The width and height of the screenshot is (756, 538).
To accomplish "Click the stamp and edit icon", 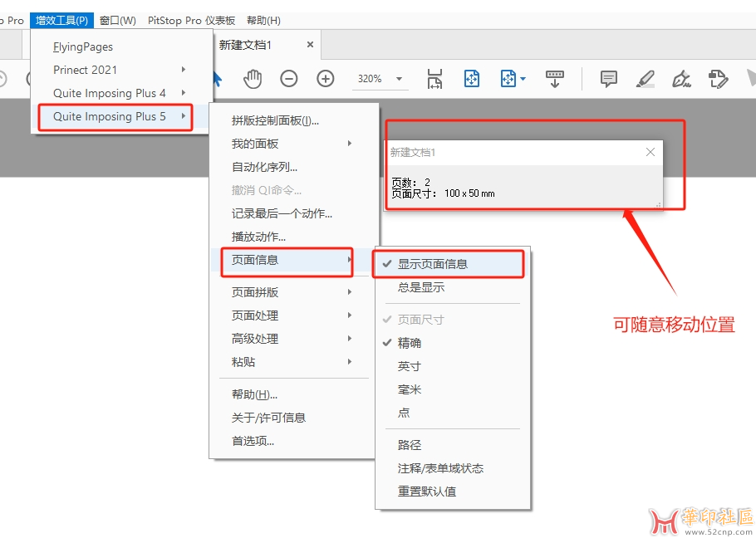I will [718, 79].
